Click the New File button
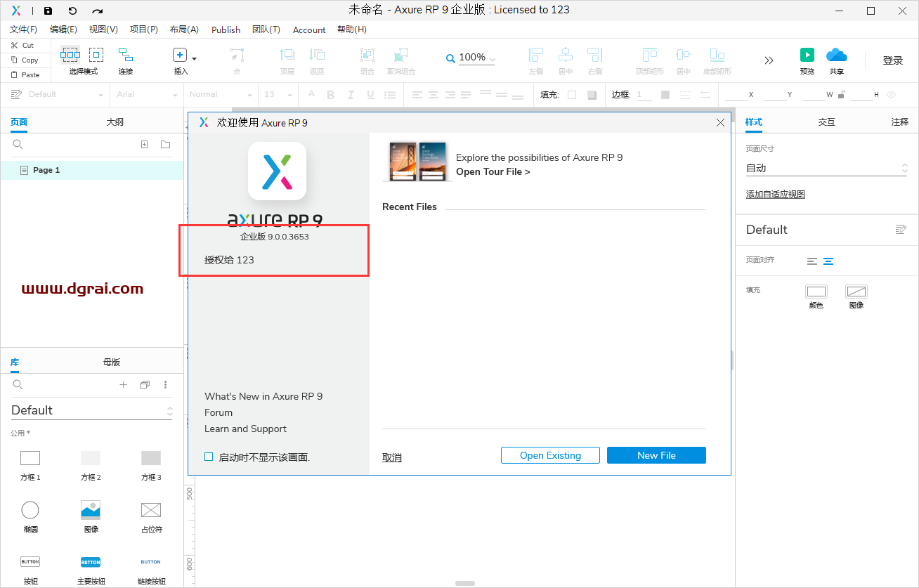This screenshot has width=919, height=588. (656, 455)
